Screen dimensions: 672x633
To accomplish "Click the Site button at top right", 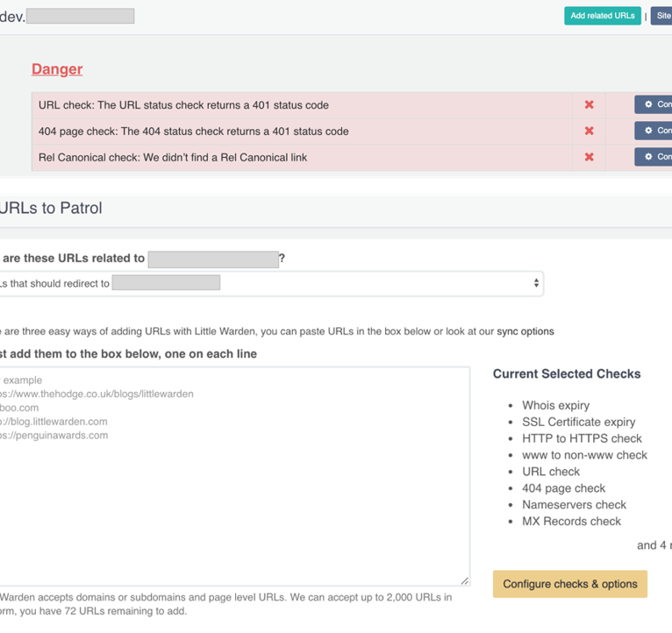I will pyautogui.click(x=662, y=16).
